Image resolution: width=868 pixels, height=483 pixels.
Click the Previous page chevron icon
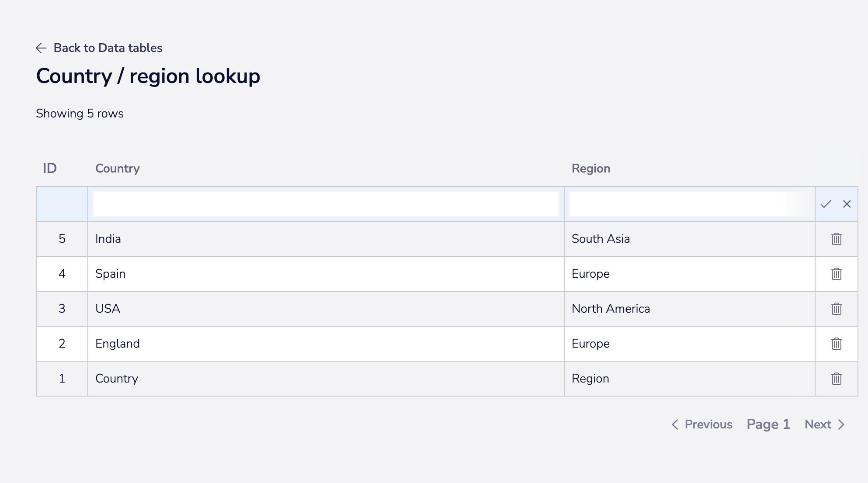coord(674,424)
